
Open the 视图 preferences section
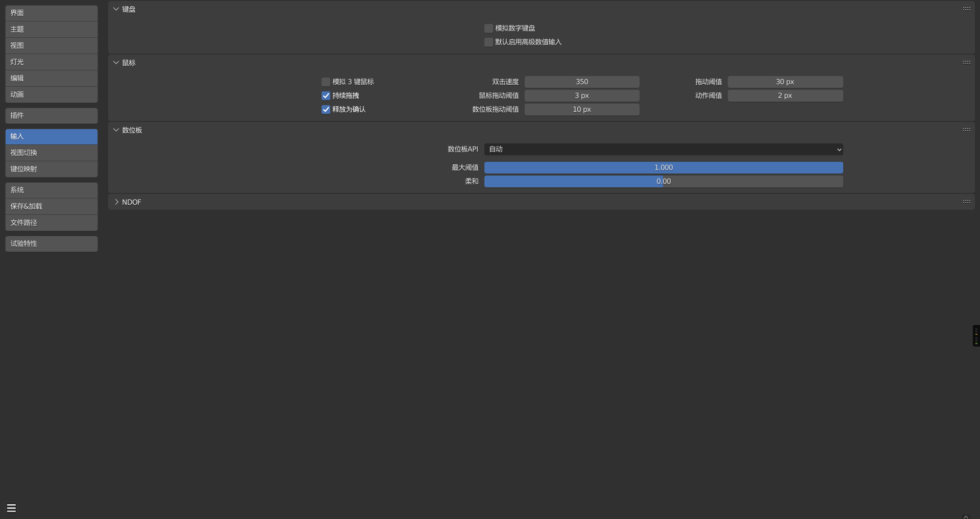(52, 45)
